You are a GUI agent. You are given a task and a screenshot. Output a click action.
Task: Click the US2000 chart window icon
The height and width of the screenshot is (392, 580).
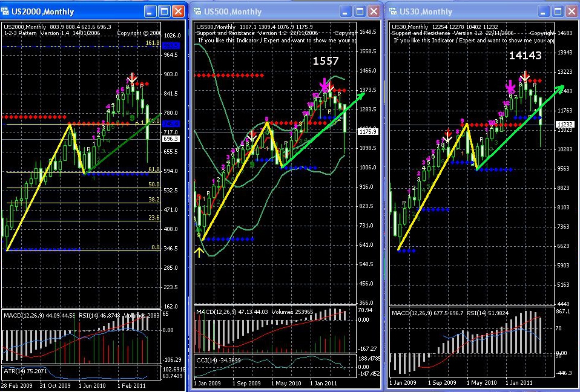coord(5,11)
